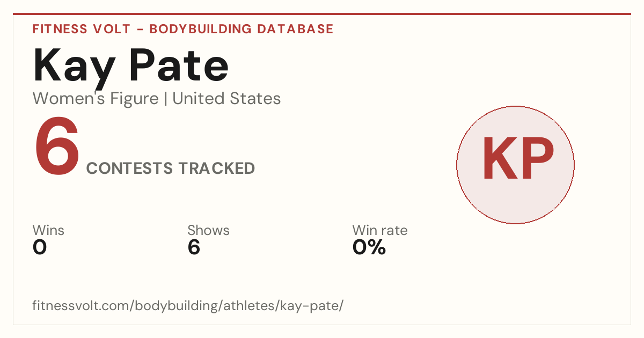
Task: Select the United States country text
Action: tap(226, 99)
